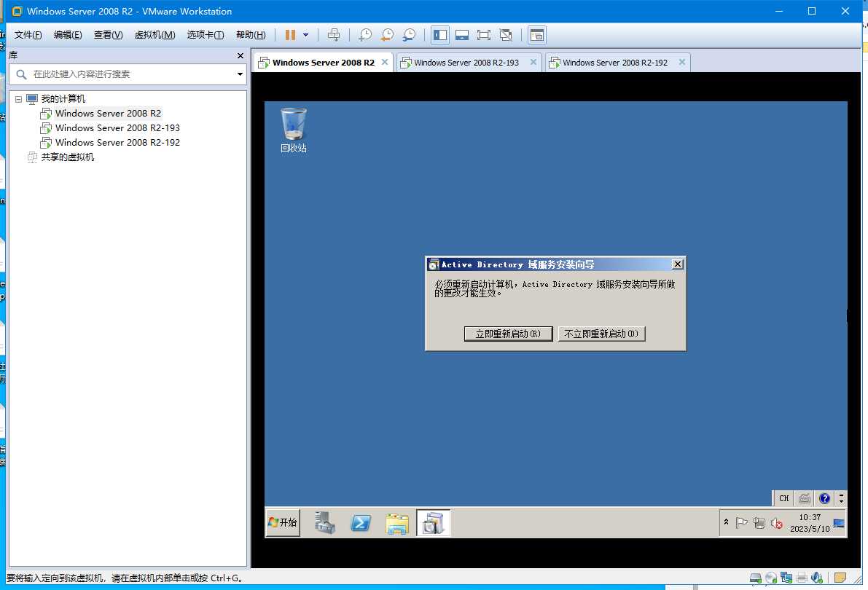The image size is (868, 590).
Task: Click the sound card status icon
Action: click(817, 578)
